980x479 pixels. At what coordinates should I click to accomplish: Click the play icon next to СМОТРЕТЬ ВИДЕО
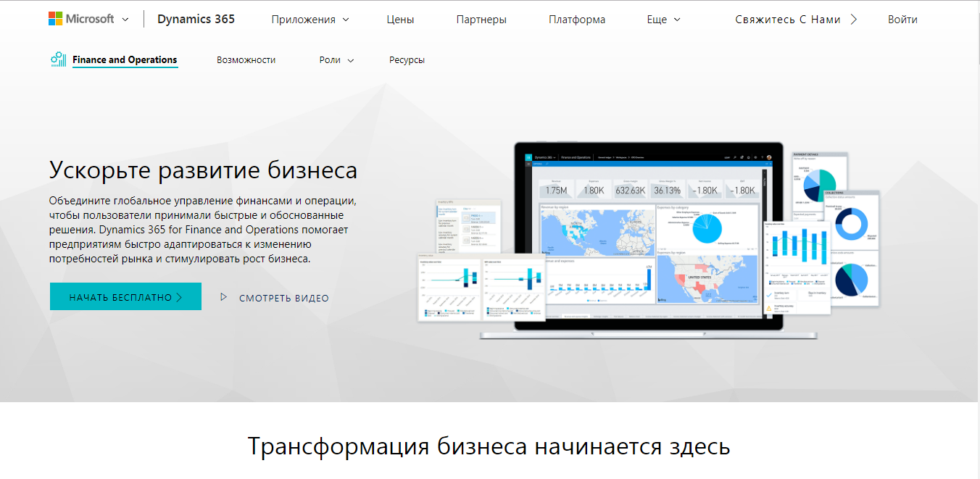point(223,297)
